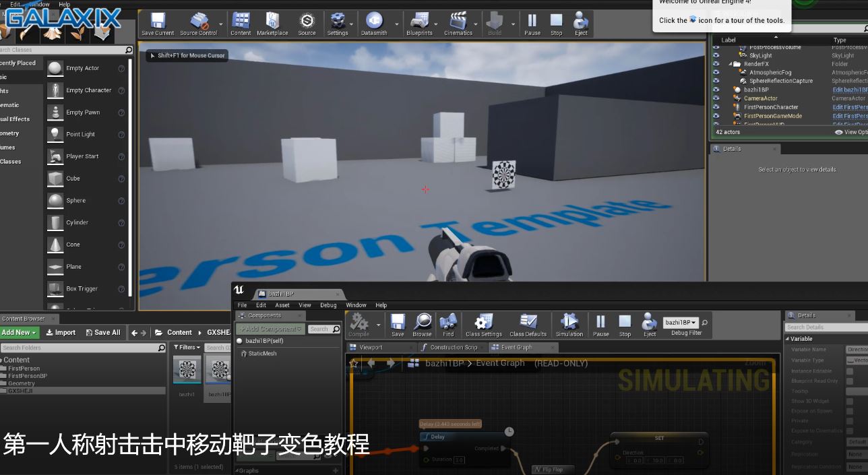Click the Datasmith toolbar icon
Image resolution: width=868 pixels, height=475 pixels.
[374, 22]
